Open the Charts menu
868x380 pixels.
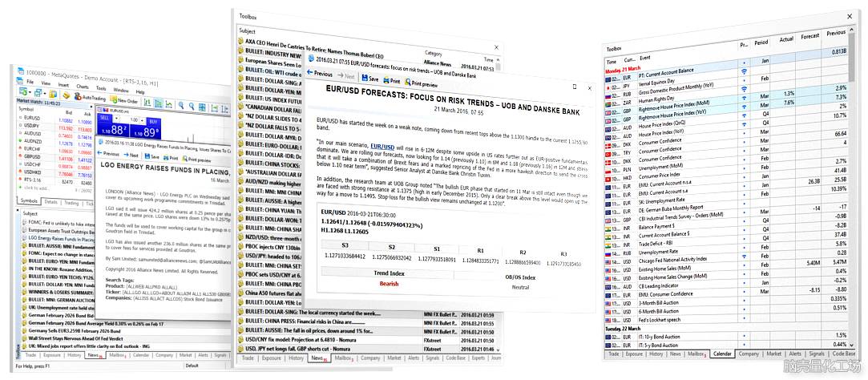(x=83, y=87)
